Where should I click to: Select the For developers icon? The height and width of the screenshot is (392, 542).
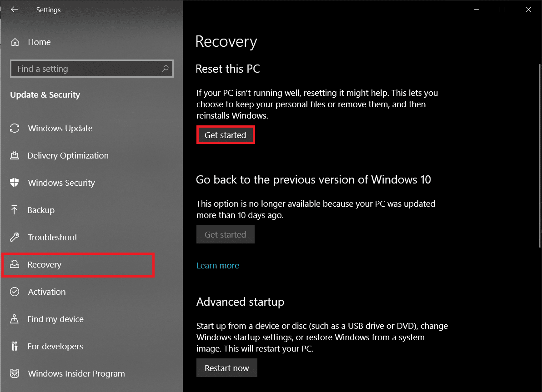coord(15,346)
